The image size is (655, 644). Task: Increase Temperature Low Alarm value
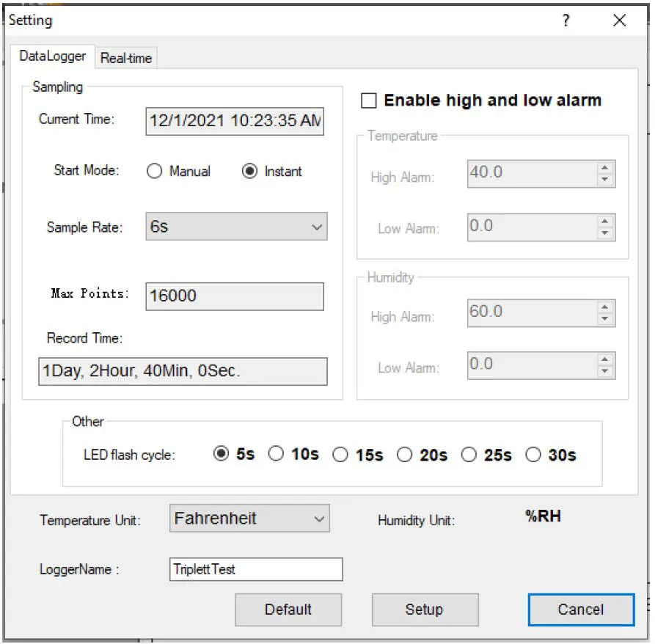604,221
